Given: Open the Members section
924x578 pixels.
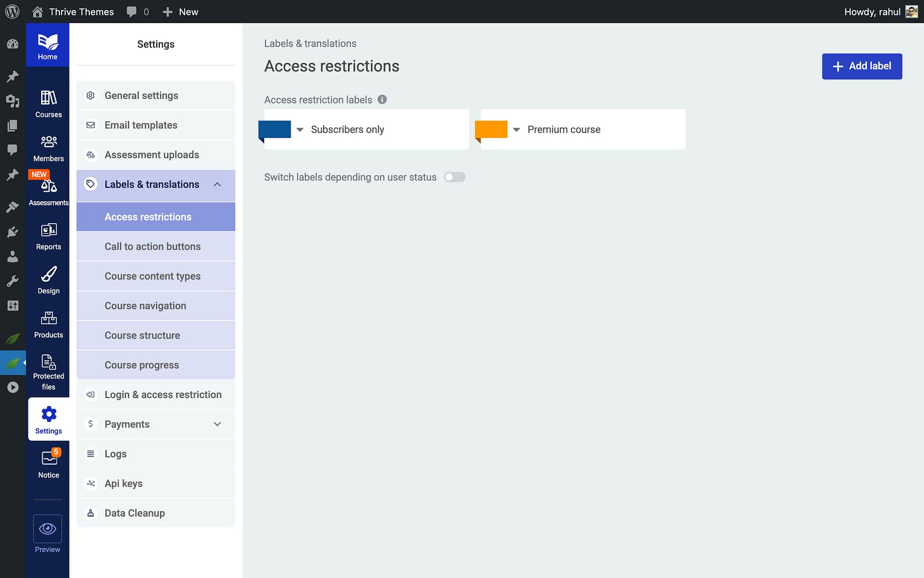Looking at the screenshot, I should (48, 147).
